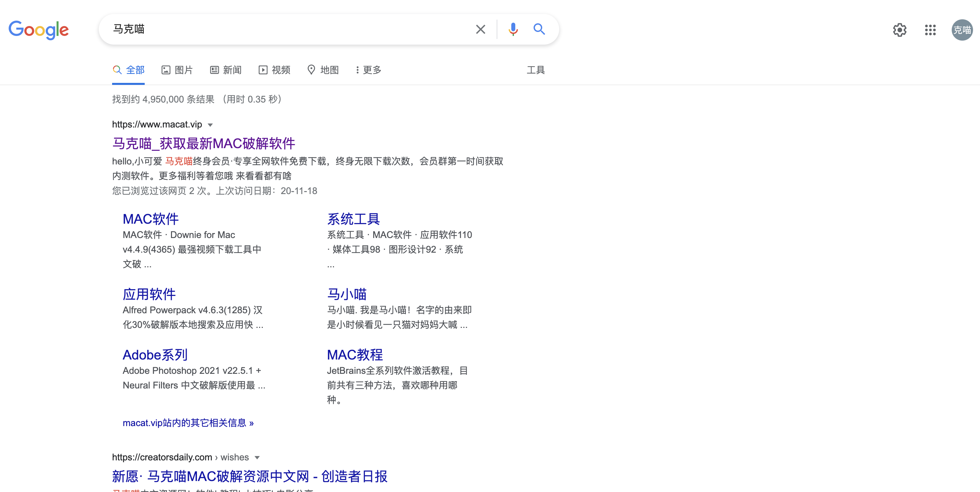
Task: Click the 媒体工具98 snippet text
Action: (x=356, y=249)
